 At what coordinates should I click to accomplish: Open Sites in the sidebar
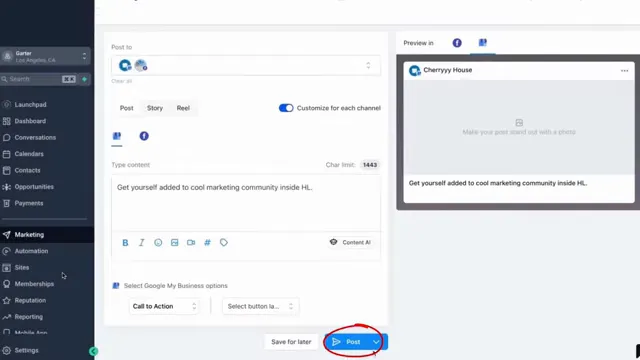[x=22, y=268]
